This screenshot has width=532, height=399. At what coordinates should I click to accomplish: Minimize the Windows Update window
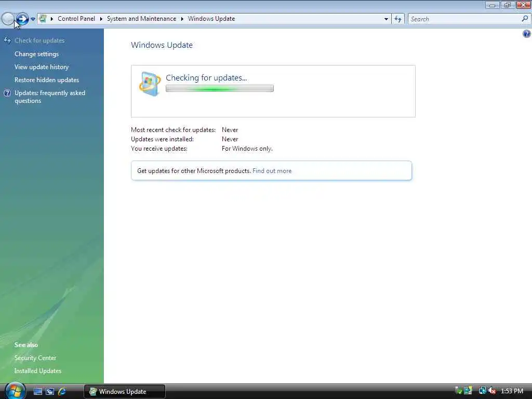coord(492,5)
